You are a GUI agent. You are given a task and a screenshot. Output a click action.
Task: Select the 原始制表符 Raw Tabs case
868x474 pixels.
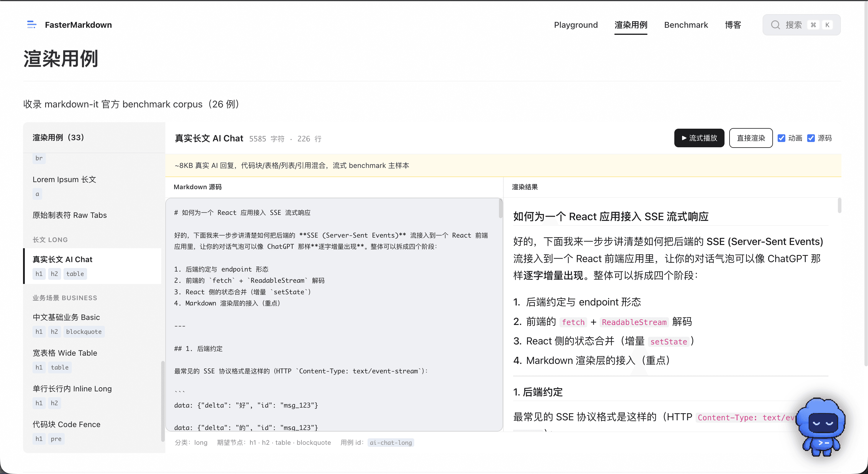70,215
